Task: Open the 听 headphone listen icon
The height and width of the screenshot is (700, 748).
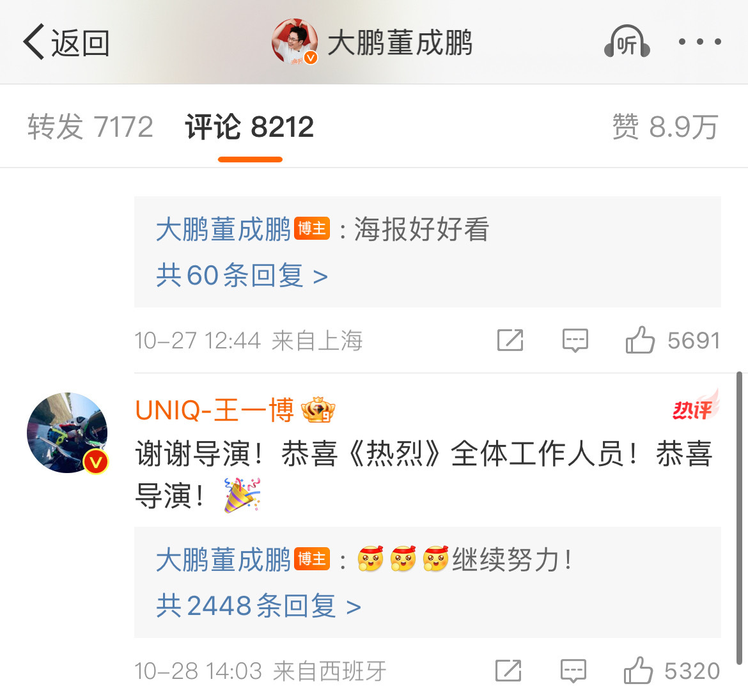Action: point(627,42)
